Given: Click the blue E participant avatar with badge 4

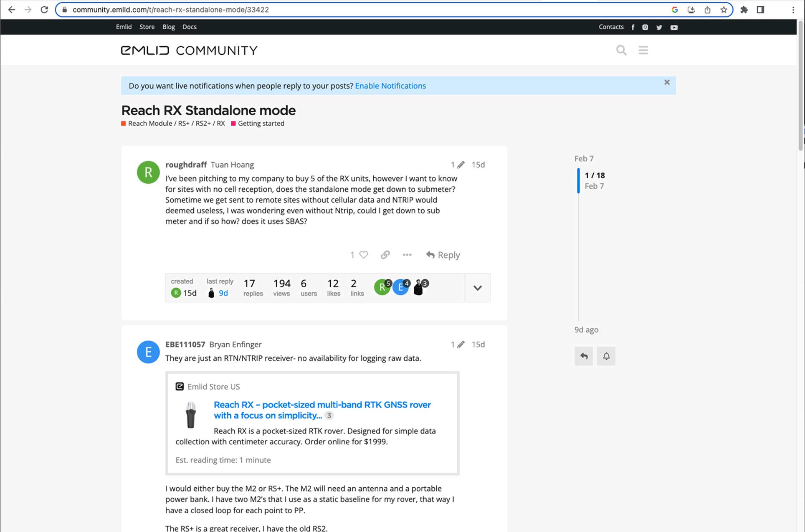Looking at the screenshot, I should pyautogui.click(x=401, y=287).
